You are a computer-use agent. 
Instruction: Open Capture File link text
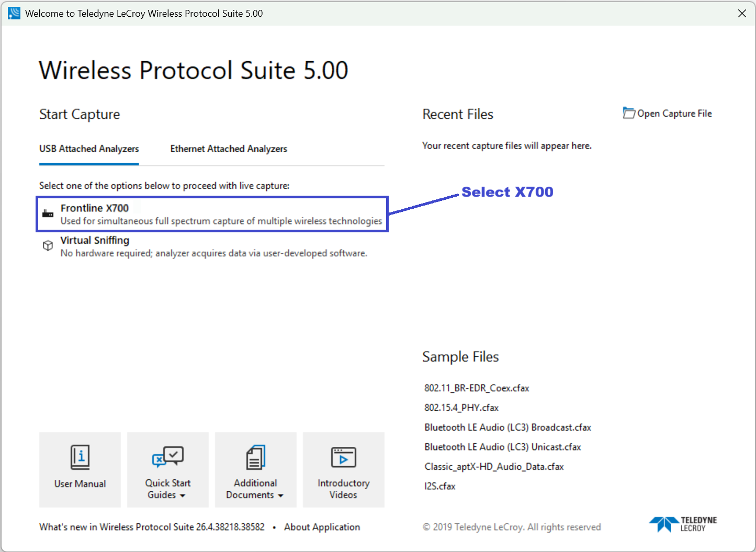(674, 114)
